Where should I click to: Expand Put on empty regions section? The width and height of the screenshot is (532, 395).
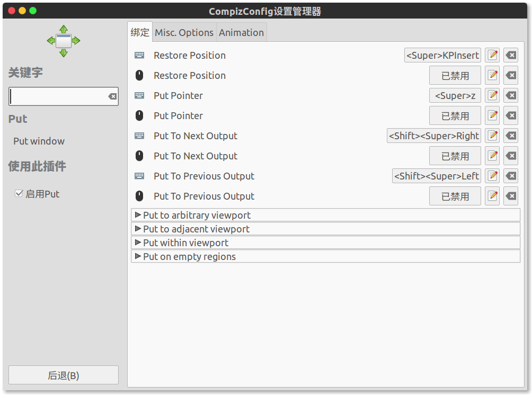tap(138, 256)
